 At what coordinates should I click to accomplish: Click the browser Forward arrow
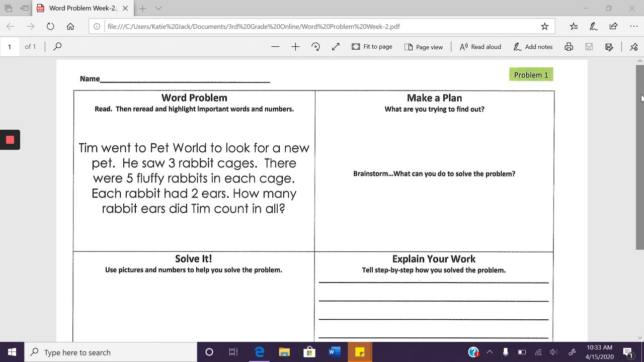(30, 26)
